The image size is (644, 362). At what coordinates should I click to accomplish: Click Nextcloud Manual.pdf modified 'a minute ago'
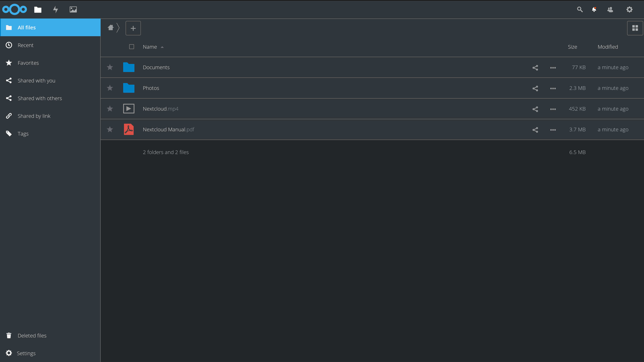[x=613, y=129]
